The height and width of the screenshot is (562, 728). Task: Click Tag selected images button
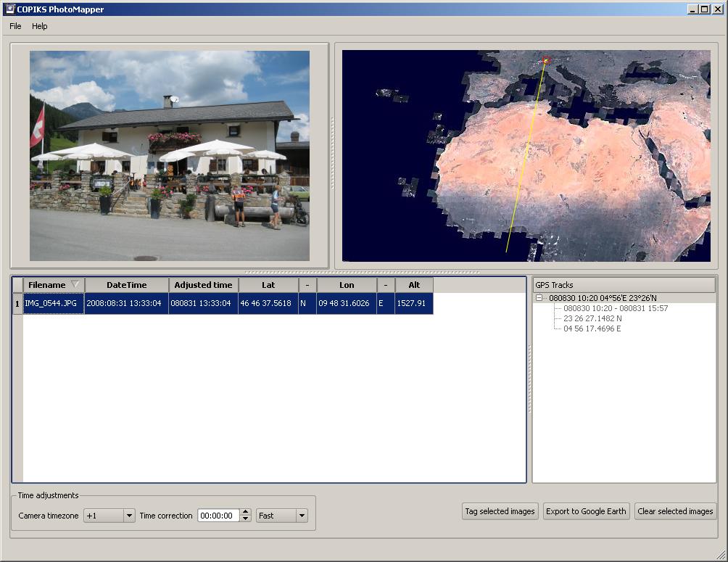(500, 511)
